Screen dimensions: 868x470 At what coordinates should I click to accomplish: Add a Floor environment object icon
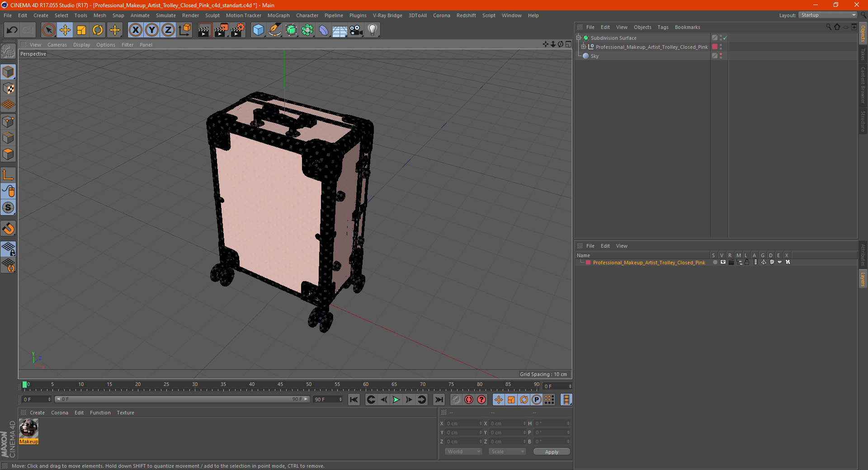(x=340, y=30)
